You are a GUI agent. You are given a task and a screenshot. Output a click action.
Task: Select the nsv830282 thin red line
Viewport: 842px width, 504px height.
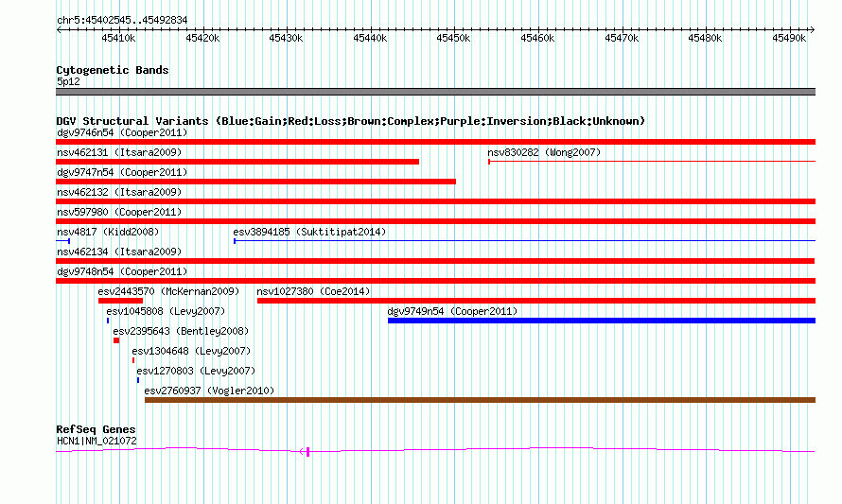coord(652,162)
